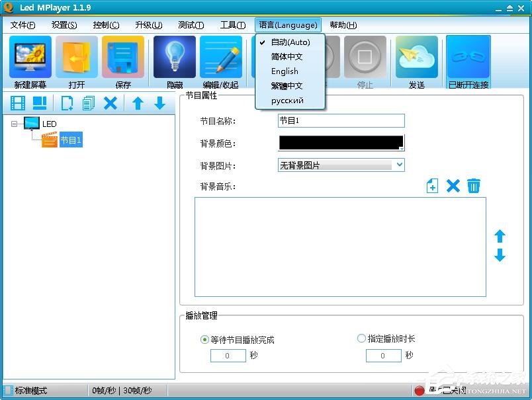Click the copy pages icon in tree toolbar
This screenshot has height=400, width=532.
[89, 103]
